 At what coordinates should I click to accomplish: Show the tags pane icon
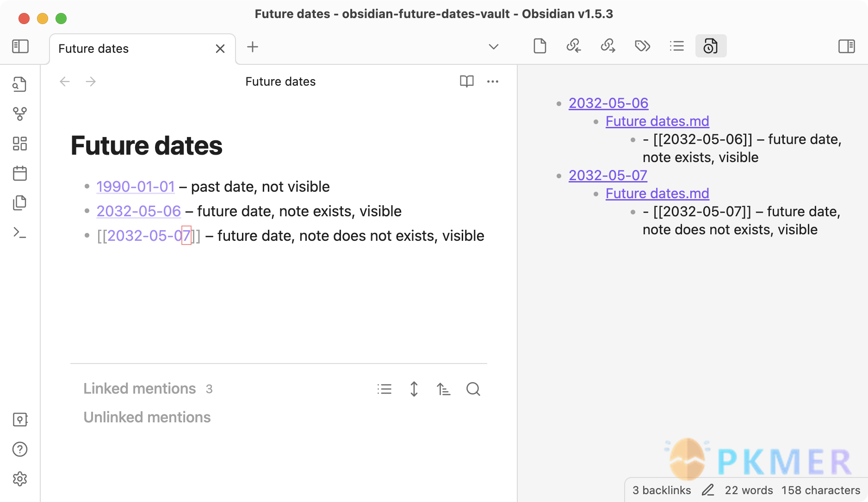coord(642,46)
